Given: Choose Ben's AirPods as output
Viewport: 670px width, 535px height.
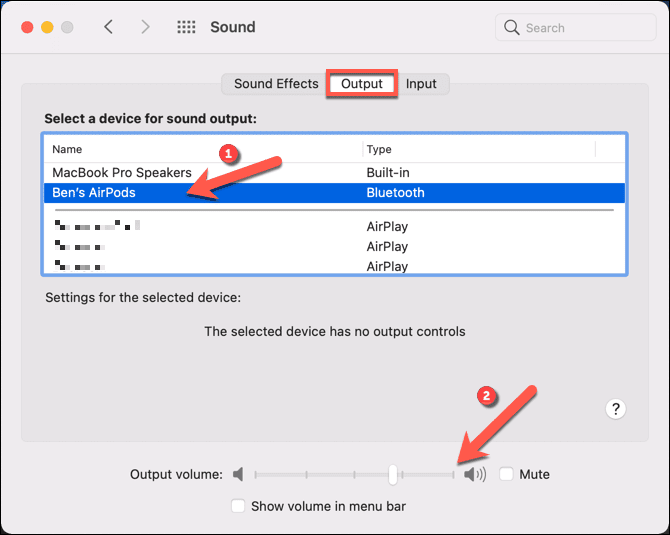Looking at the screenshot, I should (94, 193).
